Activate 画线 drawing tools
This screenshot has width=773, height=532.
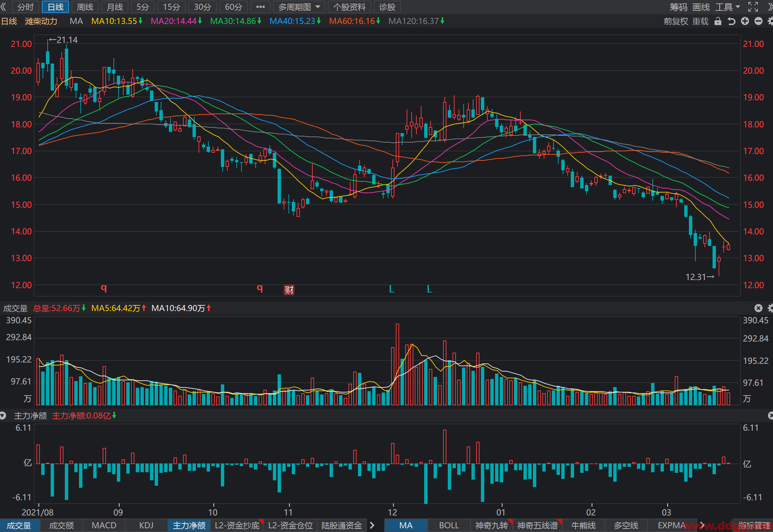tap(701, 7)
